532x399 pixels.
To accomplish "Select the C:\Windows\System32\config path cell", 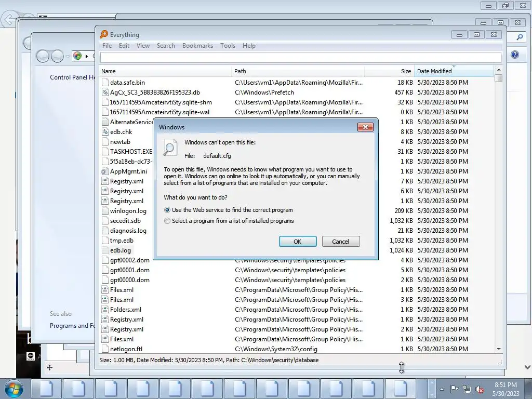I will click(276, 349).
